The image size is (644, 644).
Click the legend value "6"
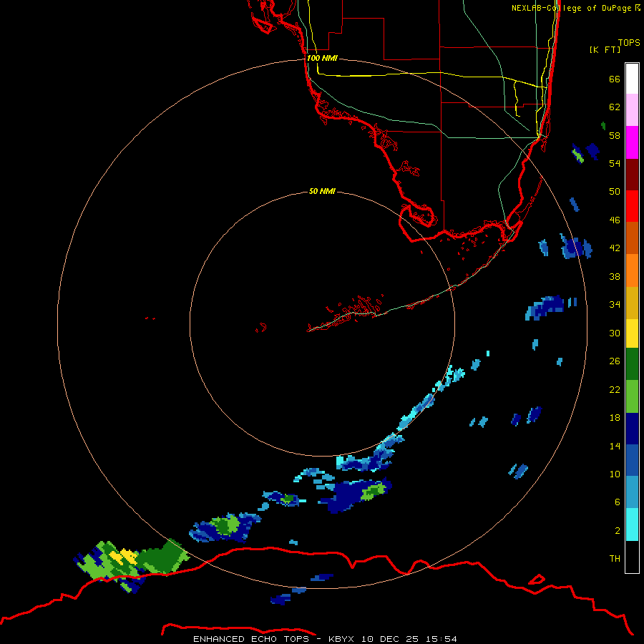(x=617, y=502)
